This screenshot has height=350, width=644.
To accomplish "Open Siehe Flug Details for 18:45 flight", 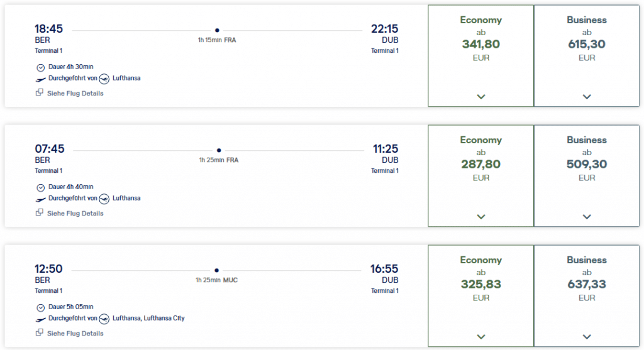I will pyautogui.click(x=75, y=93).
